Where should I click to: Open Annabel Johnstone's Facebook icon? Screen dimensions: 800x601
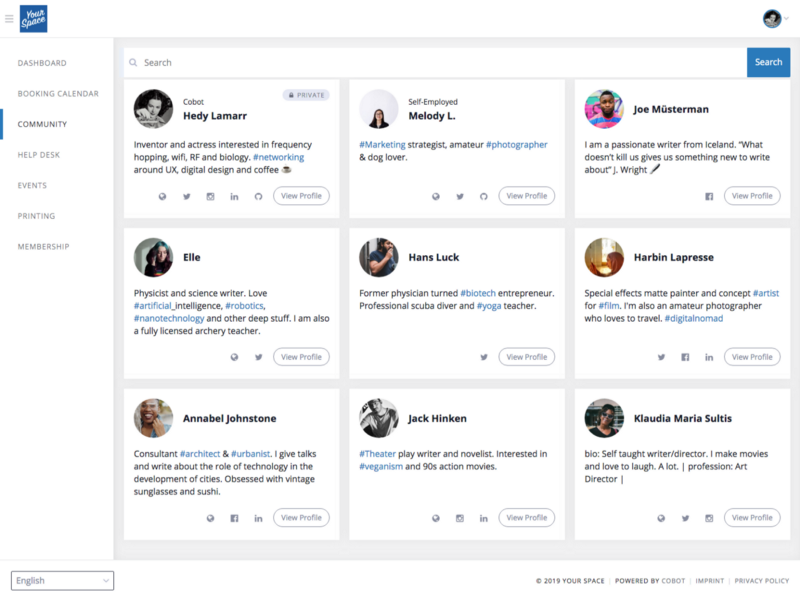point(234,518)
